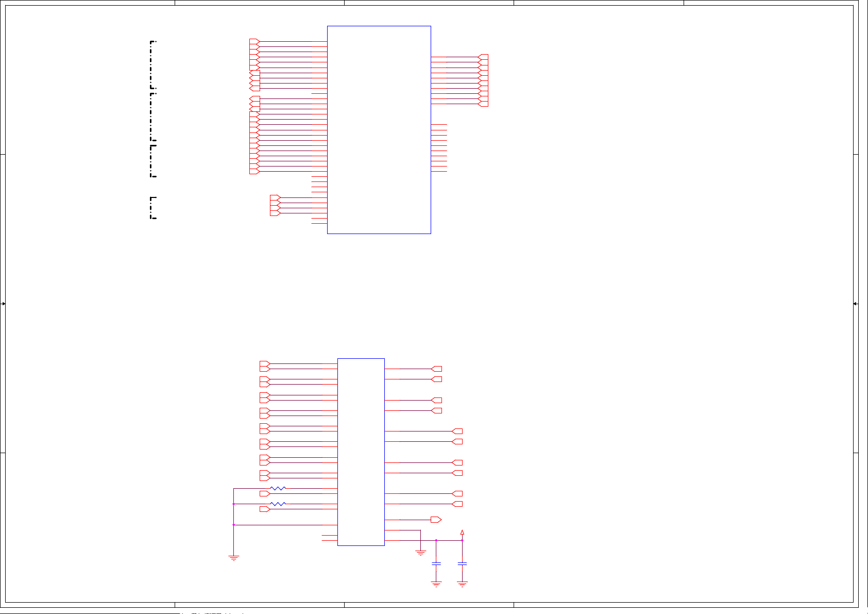Click the junction dot below the power arrow
868x614 pixels.
[x=463, y=540]
